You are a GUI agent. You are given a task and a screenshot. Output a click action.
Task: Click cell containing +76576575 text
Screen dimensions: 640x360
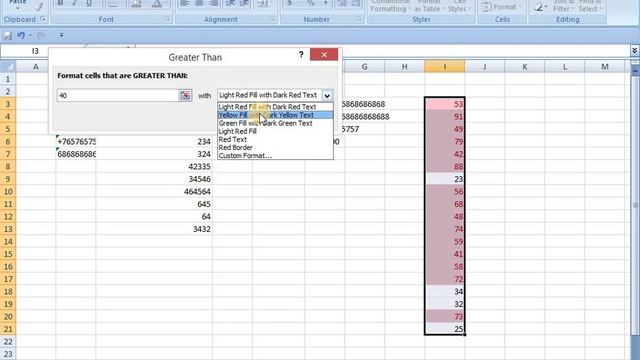point(76,142)
